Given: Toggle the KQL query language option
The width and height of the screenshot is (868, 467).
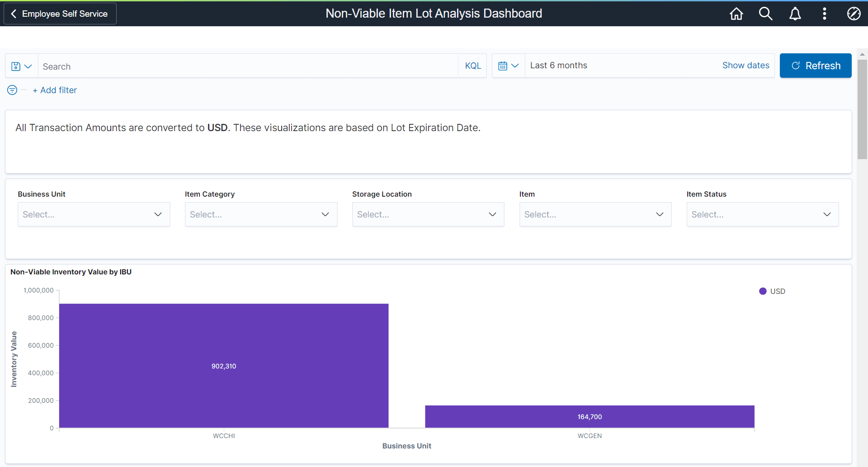Looking at the screenshot, I should tap(472, 66).
